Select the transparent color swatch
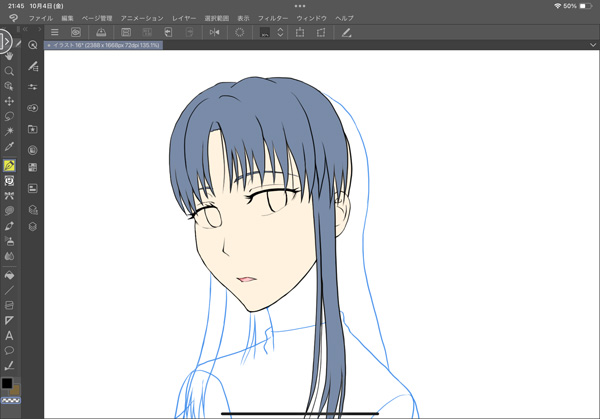 9,400
